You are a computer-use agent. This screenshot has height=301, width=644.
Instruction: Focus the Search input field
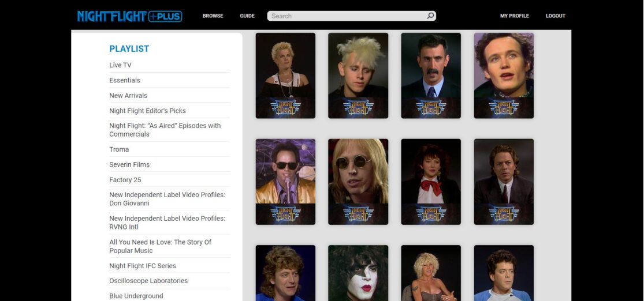point(347,16)
